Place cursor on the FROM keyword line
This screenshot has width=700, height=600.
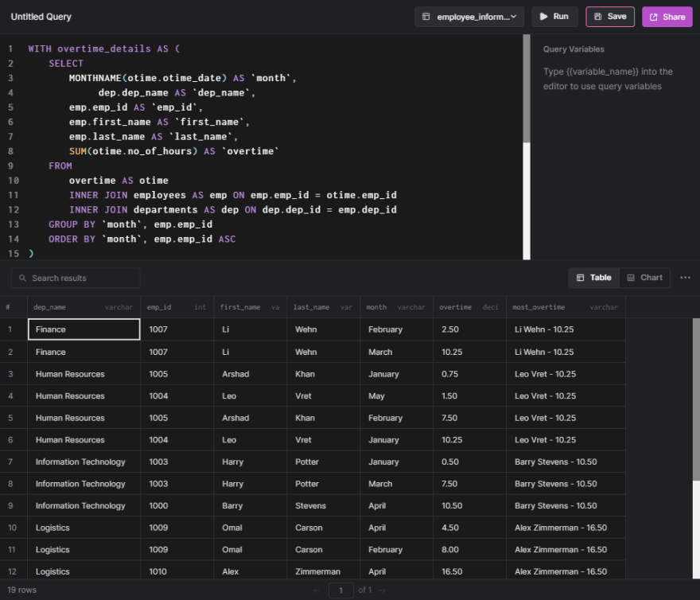coord(60,166)
